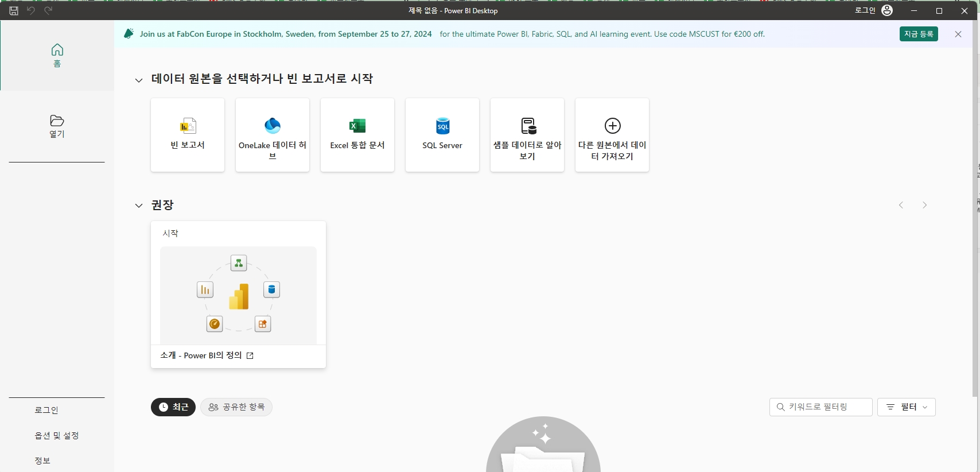980x472 pixels.
Task: Open 옵션 및 설정 in sidebar
Action: [57, 435]
